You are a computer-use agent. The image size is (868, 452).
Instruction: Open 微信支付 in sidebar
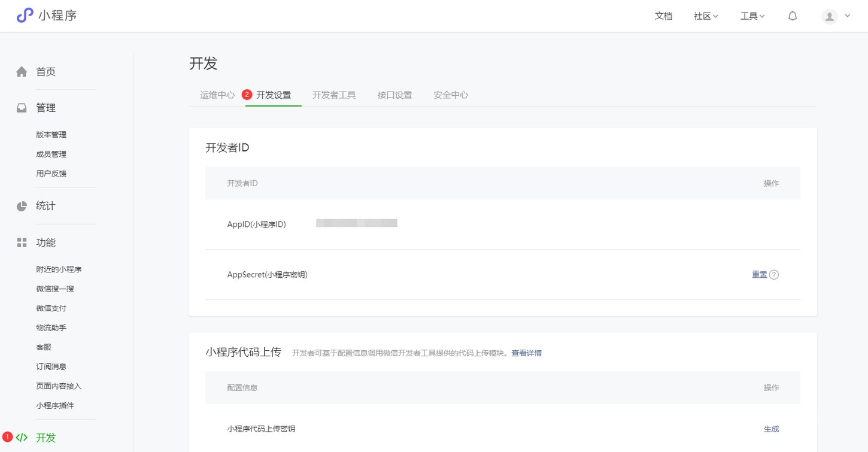click(x=51, y=308)
